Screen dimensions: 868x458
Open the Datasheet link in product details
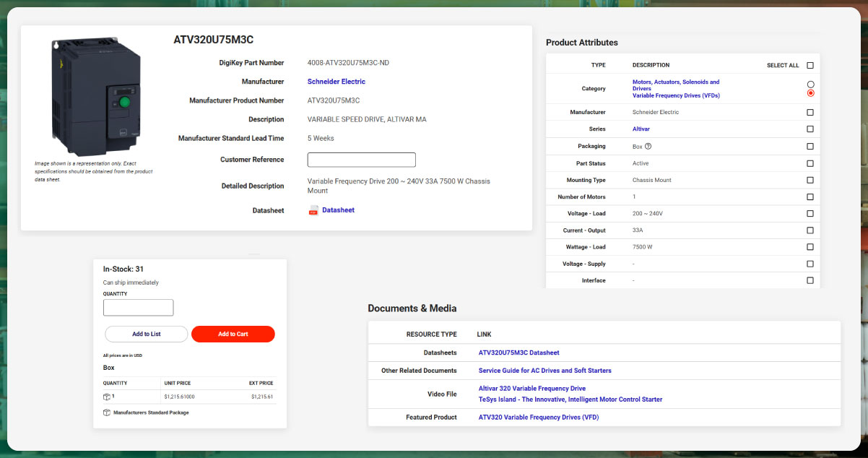click(x=338, y=210)
